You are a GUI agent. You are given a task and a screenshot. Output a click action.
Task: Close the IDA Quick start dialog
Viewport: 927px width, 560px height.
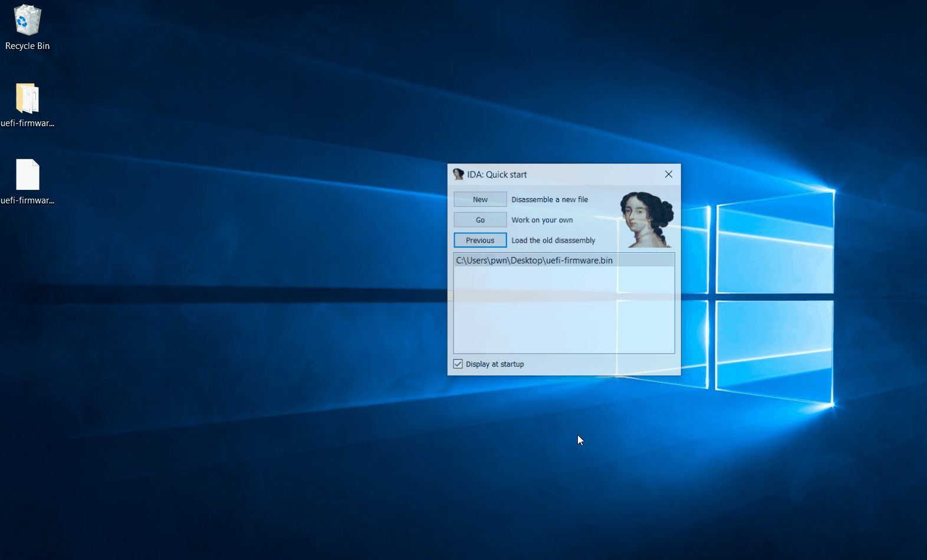[x=668, y=174]
